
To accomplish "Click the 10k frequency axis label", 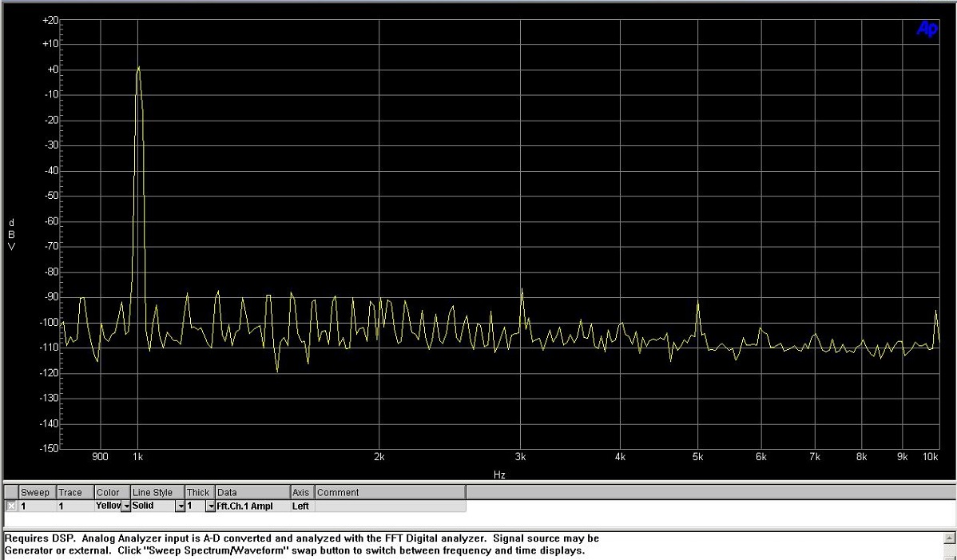I will (x=930, y=457).
